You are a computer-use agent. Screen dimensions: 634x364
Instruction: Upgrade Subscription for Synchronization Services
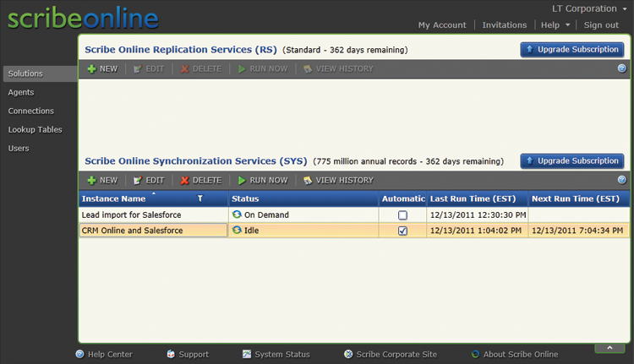(x=572, y=161)
